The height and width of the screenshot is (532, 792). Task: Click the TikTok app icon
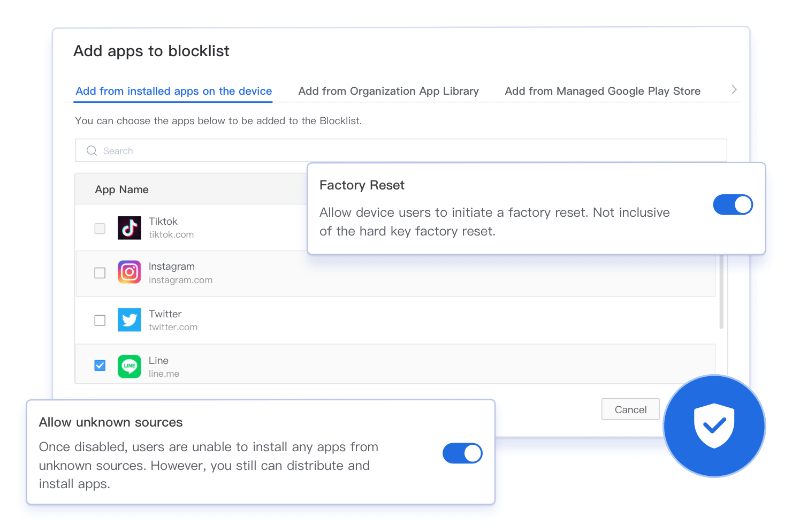pyautogui.click(x=129, y=227)
